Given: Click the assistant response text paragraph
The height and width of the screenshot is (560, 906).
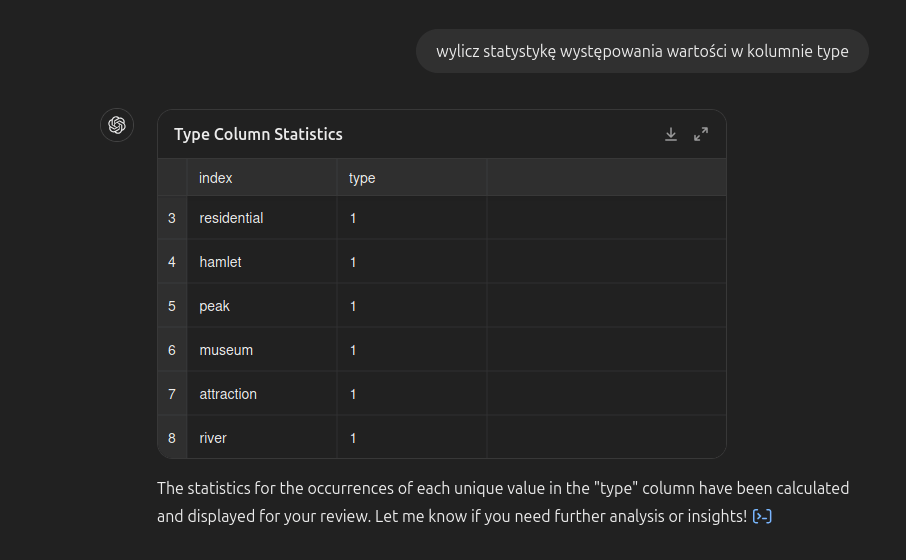Looking at the screenshot, I should (x=503, y=502).
